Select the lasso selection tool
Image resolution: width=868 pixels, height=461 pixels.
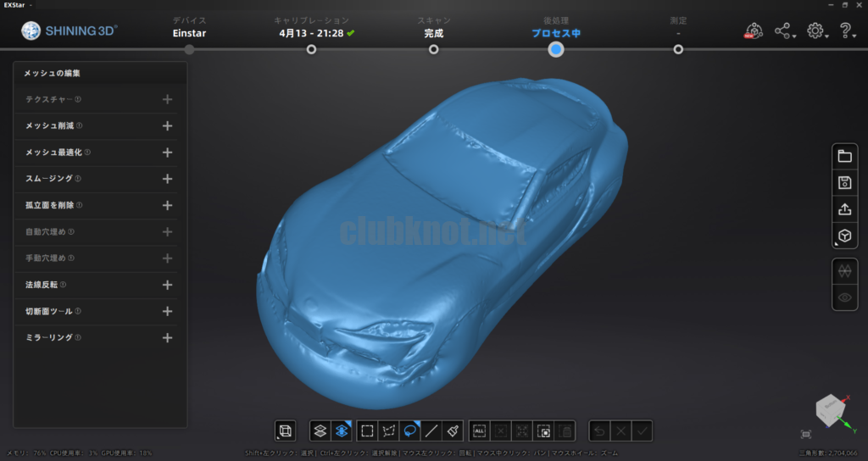pyautogui.click(x=410, y=430)
